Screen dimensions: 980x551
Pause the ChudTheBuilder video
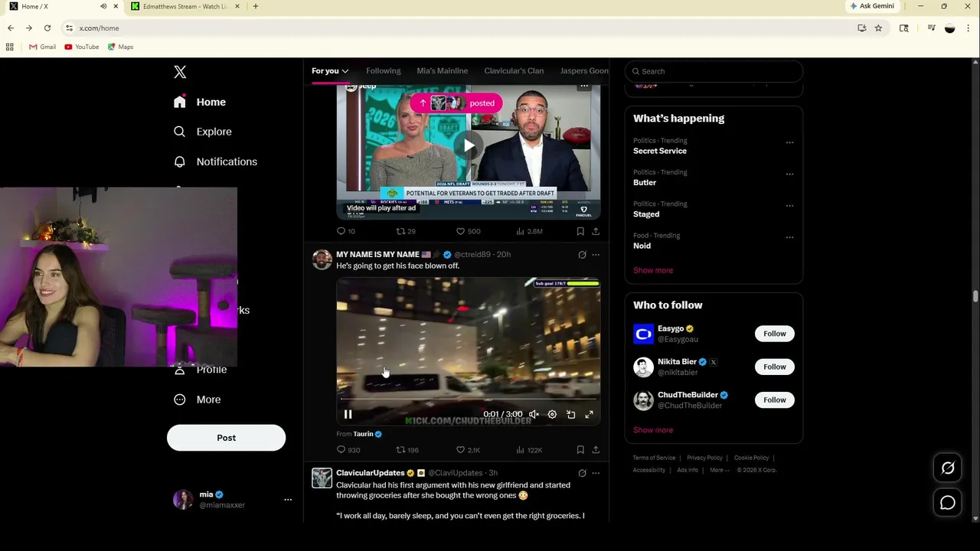(348, 414)
